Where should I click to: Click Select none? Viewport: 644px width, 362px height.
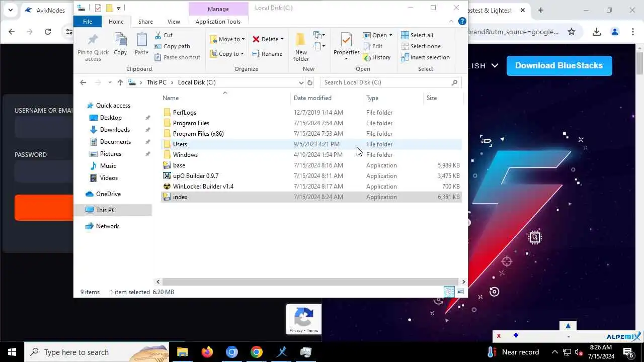[421, 46]
